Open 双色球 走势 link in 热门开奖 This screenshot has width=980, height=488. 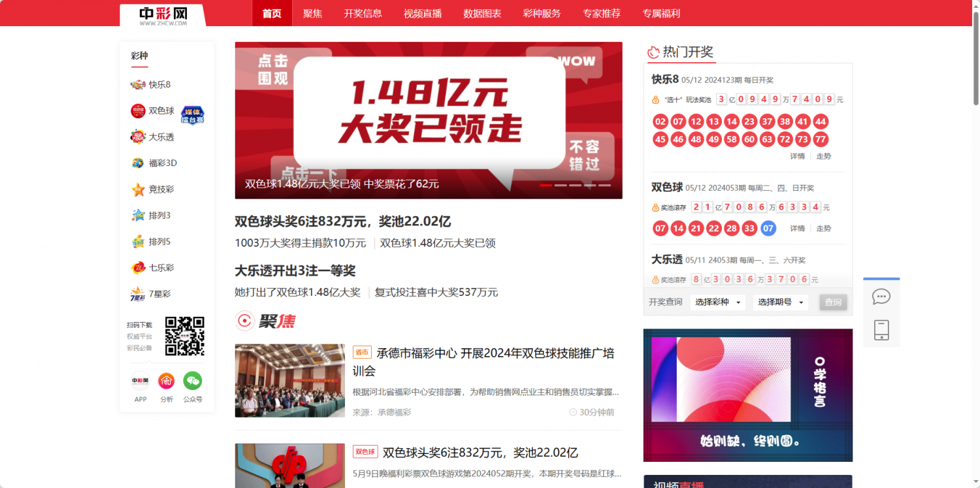click(x=823, y=228)
